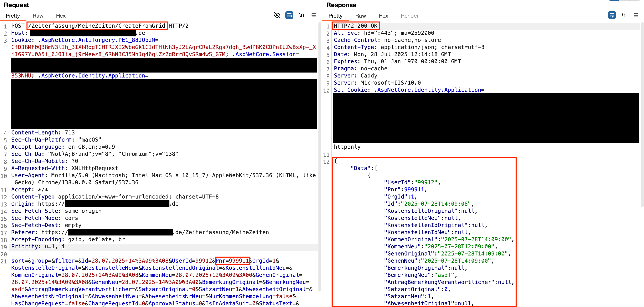Select the Pretty tab in the Response panel
Image resolution: width=644 pixels, height=307 pixels.
335,15
